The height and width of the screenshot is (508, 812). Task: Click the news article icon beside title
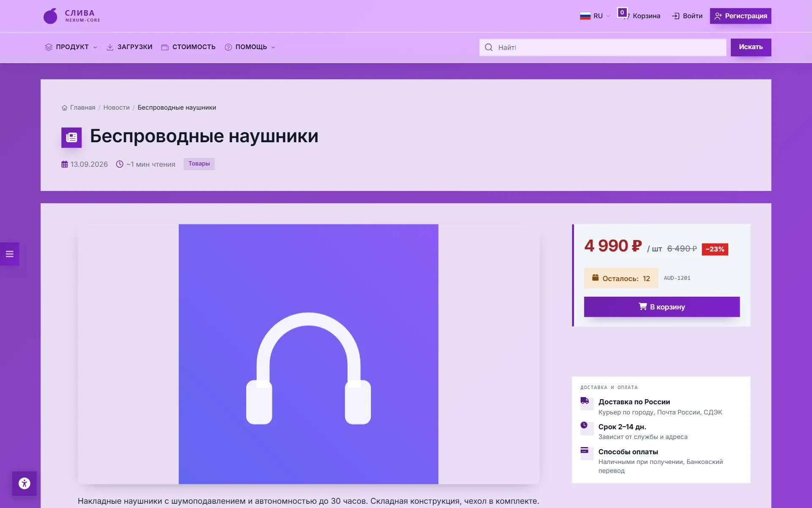(71, 138)
